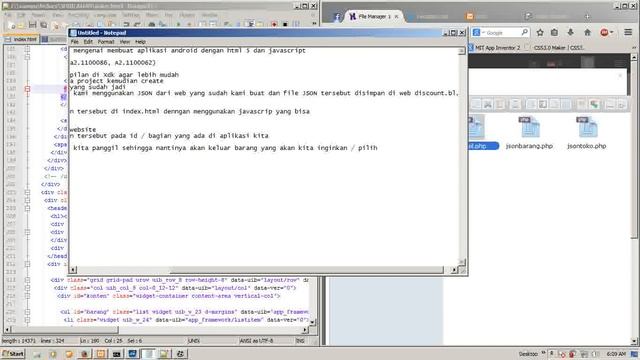640x360 pixels.
Task: Collapse the grid-pad div fold in Notepad++
Action: pos(27,280)
